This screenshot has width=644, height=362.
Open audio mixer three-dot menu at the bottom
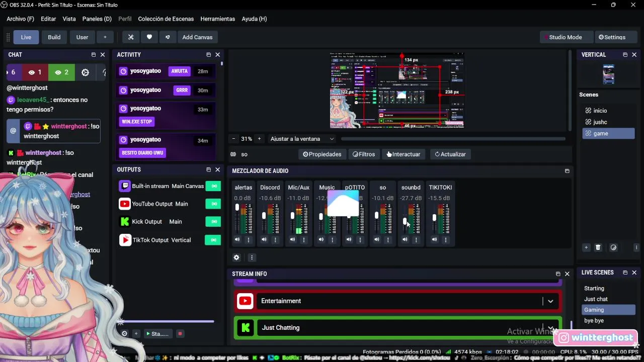(252, 257)
